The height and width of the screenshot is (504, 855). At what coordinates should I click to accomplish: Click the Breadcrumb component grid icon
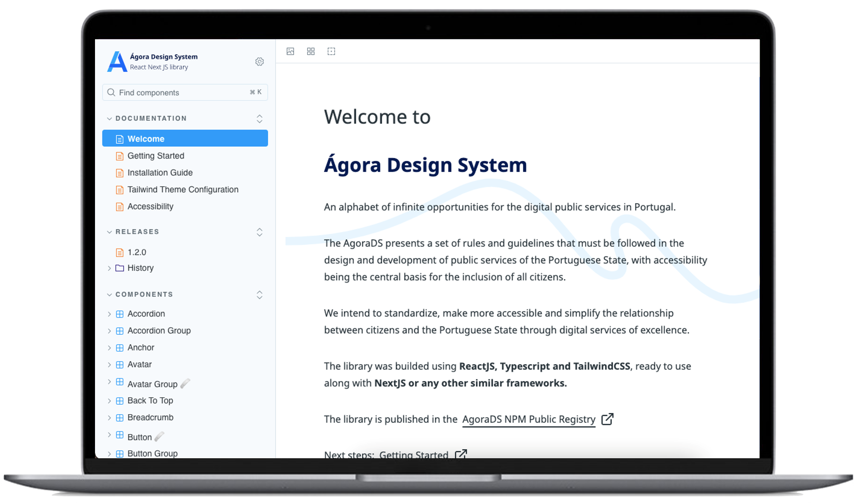pos(120,417)
